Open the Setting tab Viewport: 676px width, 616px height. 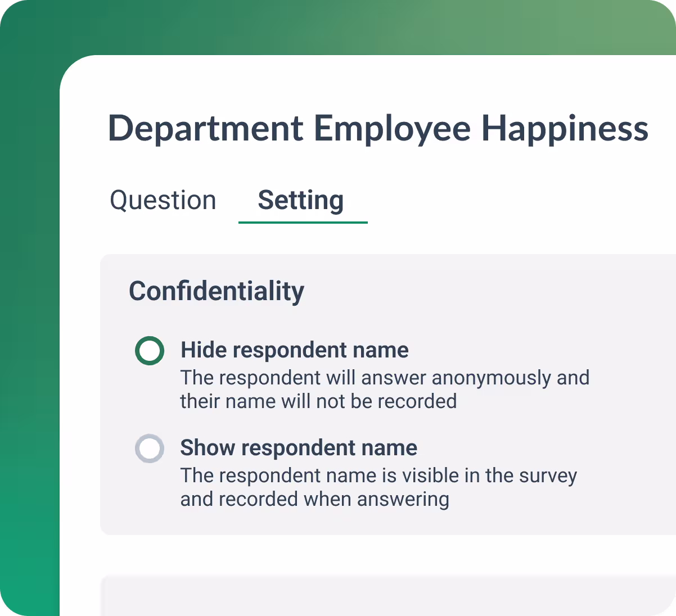301,201
